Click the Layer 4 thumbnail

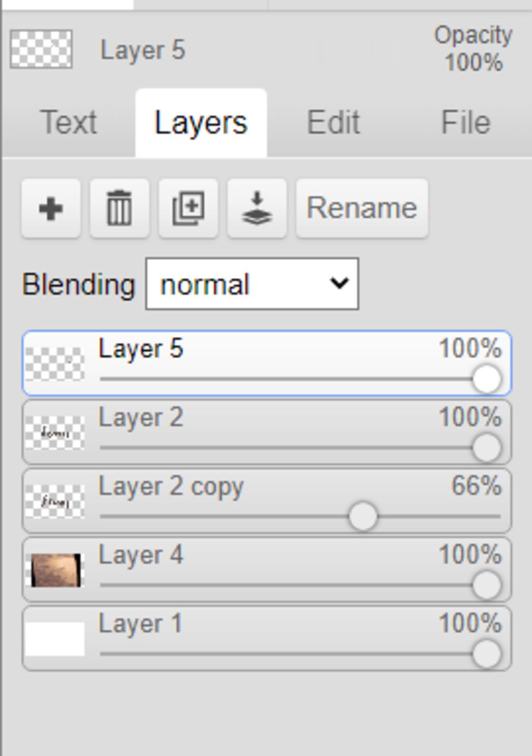pos(55,570)
